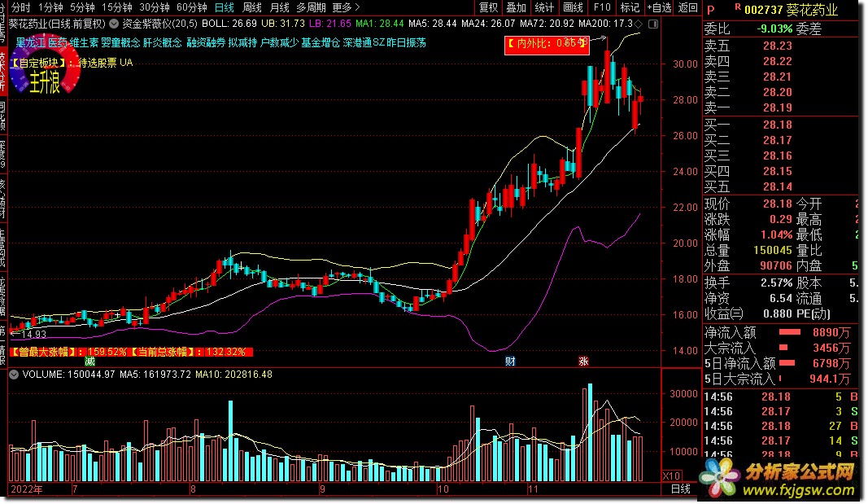
Task: Click the 卖五 price 28.23
Action: point(777,46)
